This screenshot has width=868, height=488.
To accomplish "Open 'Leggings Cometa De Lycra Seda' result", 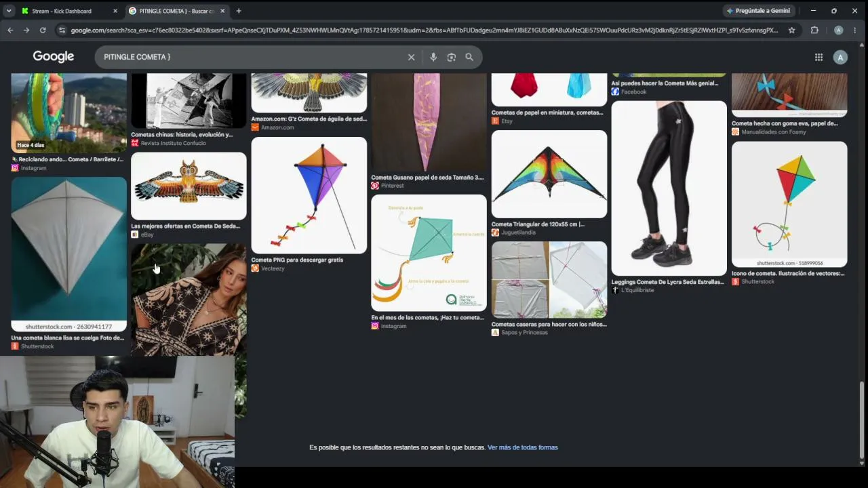I will (x=668, y=282).
